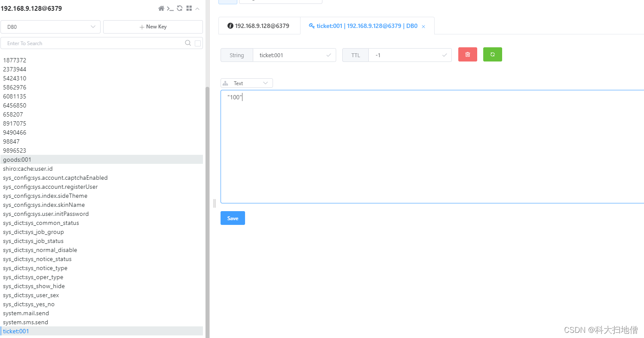644x338 pixels.
Task: Delete the key using the red trash icon
Action: [x=467, y=55]
